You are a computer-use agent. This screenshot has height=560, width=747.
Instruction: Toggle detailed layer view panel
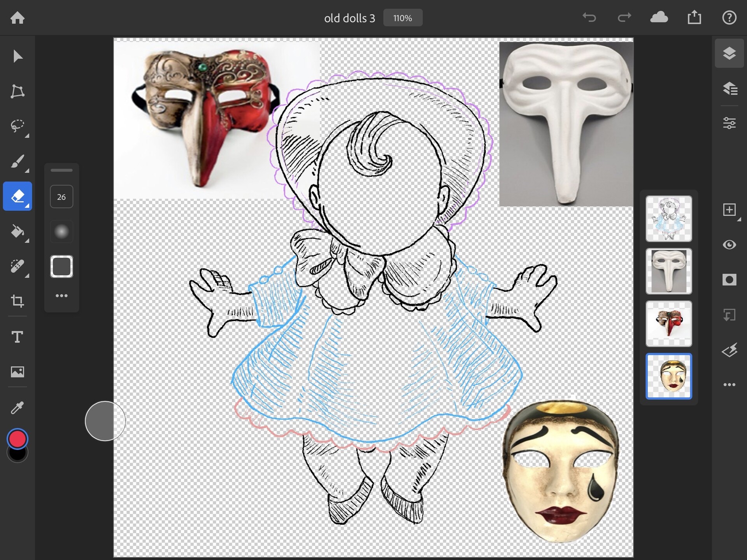point(729,89)
